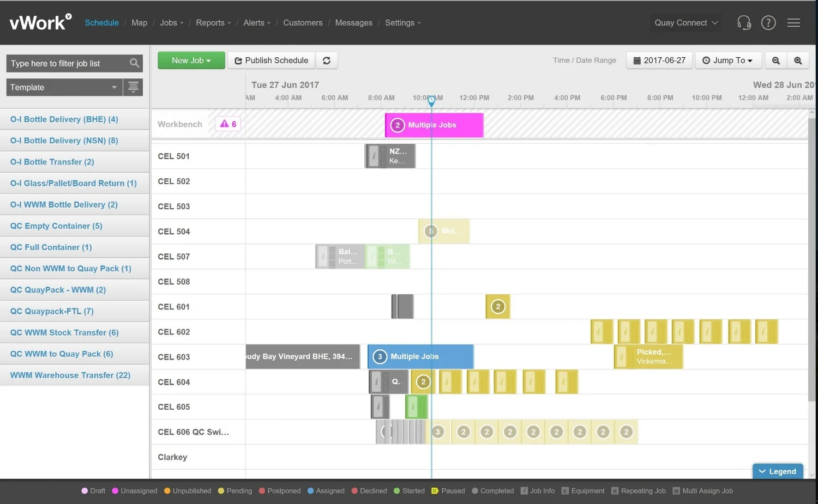This screenshot has height=504, width=818.
Task: Open the New Job dropdown
Action: [191, 60]
